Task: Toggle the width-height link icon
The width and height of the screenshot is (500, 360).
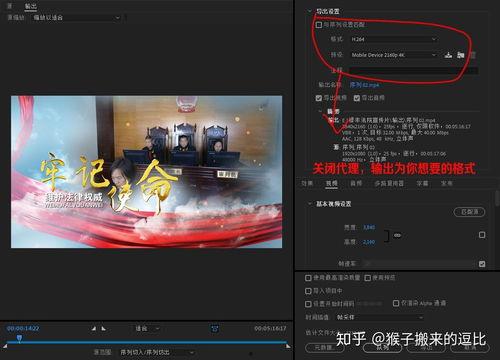Action: (397, 235)
